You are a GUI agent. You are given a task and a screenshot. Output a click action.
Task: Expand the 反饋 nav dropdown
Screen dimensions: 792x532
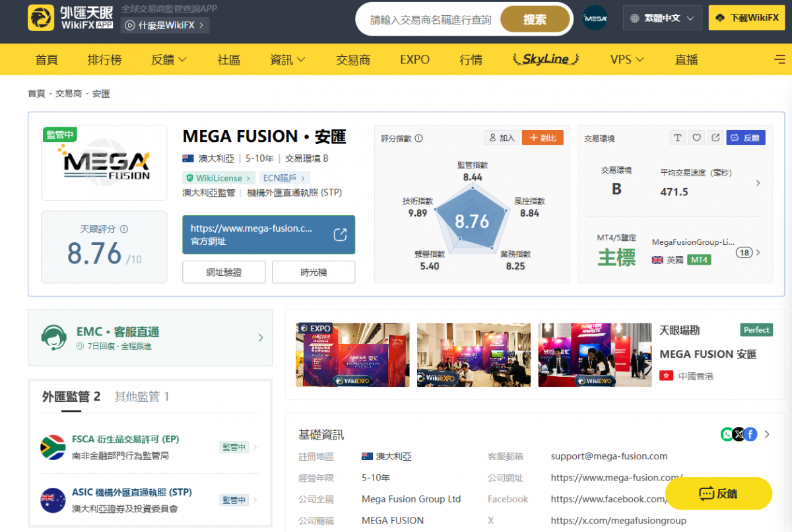[x=169, y=59]
